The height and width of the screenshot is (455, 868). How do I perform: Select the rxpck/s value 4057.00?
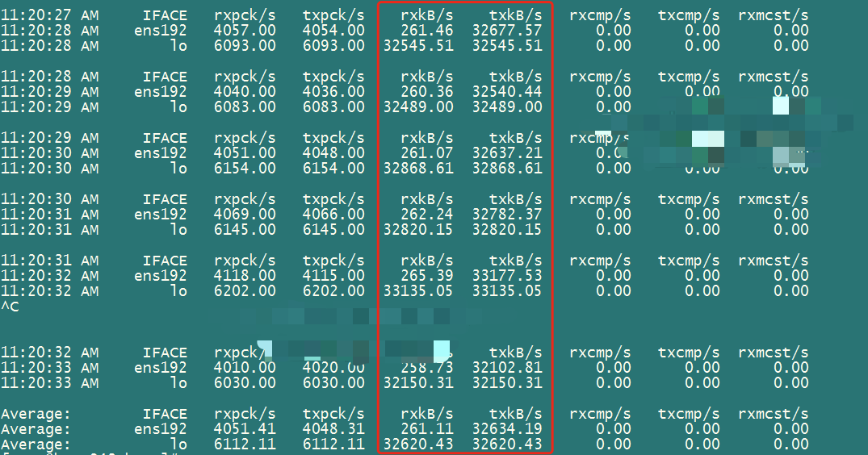coord(245,31)
